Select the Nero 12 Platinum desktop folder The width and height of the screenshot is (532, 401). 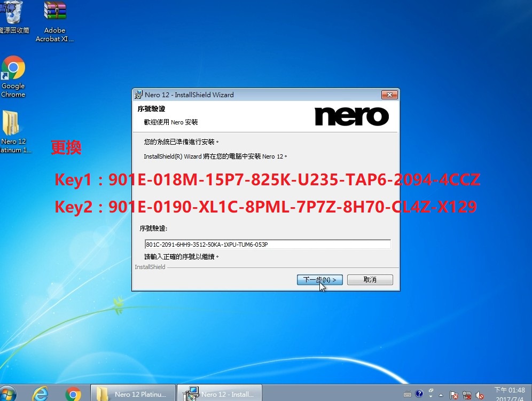point(13,132)
